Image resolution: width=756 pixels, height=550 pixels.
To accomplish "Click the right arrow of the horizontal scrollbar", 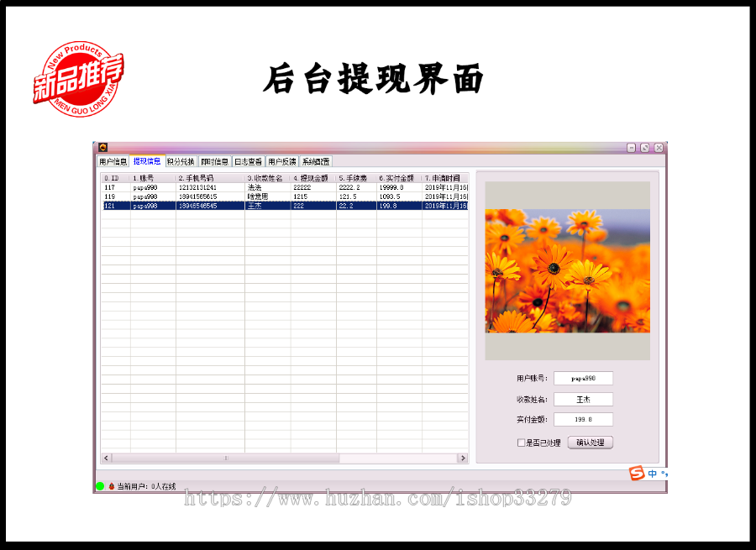I will pyautogui.click(x=465, y=458).
